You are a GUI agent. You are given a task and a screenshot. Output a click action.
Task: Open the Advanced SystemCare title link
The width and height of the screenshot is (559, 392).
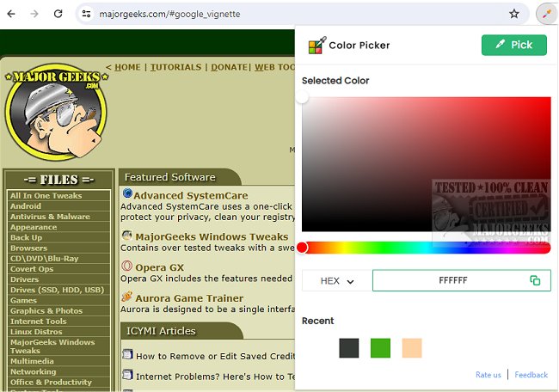(x=191, y=196)
